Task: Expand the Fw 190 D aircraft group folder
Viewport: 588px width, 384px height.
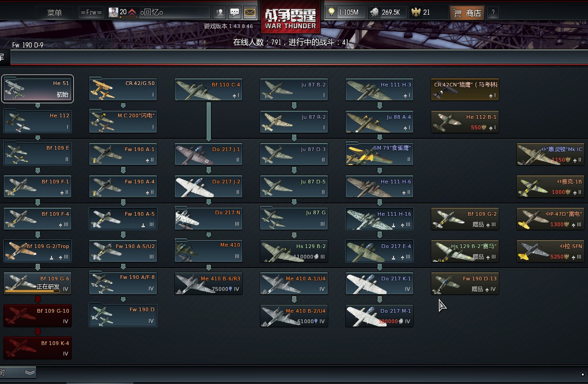Action: [123, 315]
